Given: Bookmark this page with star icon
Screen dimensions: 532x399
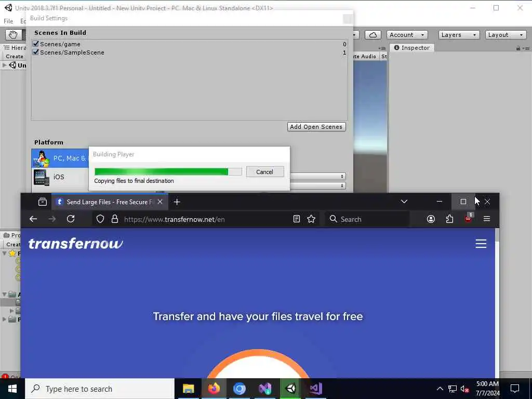Looking at the screenshot, I should 311,219.
